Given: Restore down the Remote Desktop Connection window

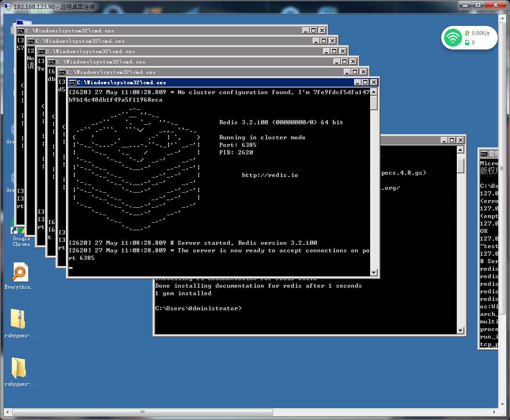Looking at the screenshot, I should [478, 5].
